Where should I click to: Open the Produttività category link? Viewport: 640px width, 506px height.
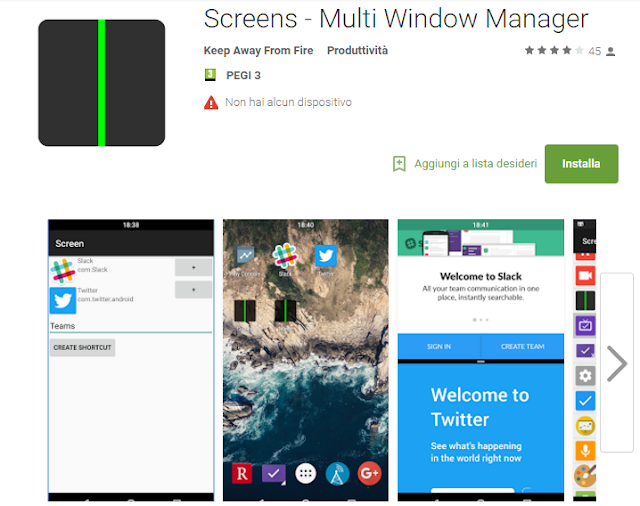pos(357,51)
